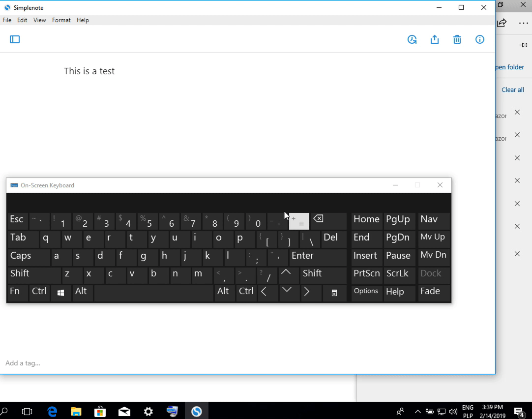Move this note to trash

click(x=457, y=39)
